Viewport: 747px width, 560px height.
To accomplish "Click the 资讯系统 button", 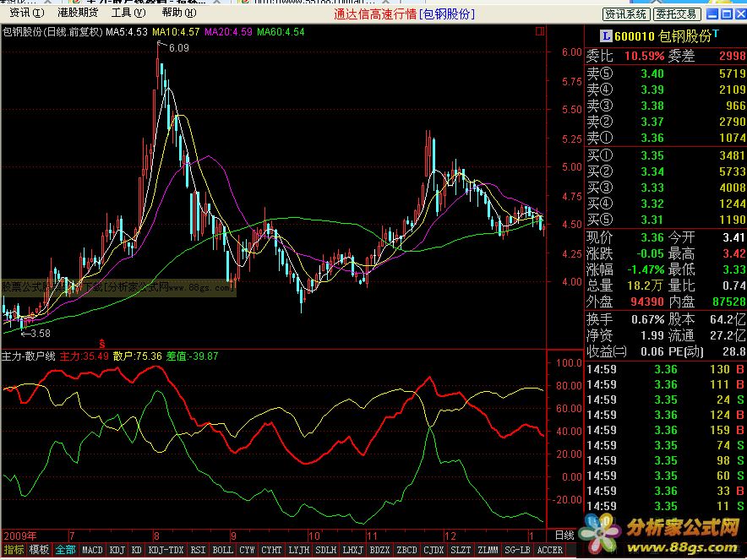I will point(625,14).
